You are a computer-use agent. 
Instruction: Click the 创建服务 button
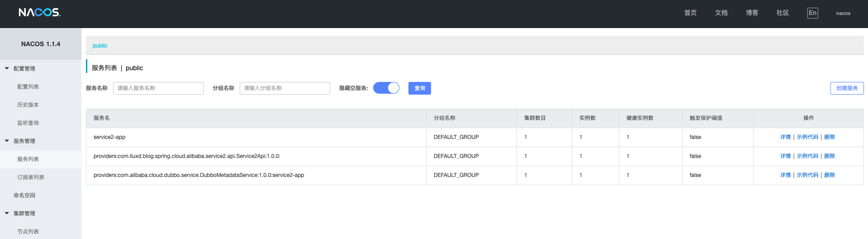847,88
